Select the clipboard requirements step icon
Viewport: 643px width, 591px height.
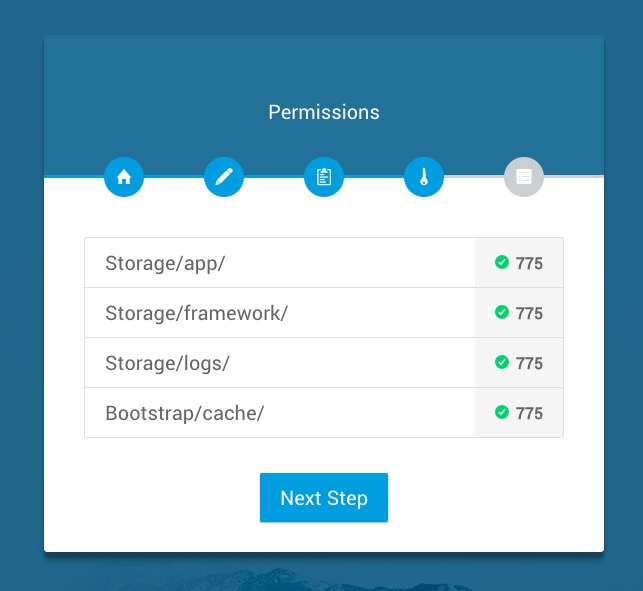coord(324,177)
